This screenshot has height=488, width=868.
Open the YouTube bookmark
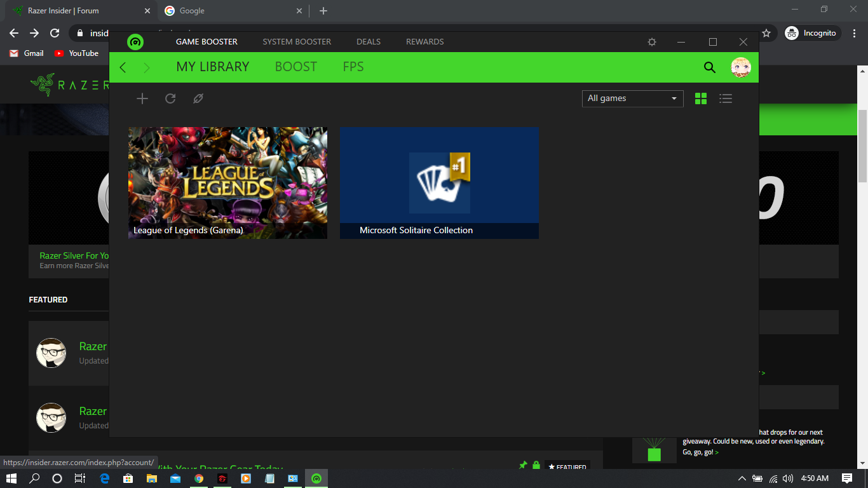(76, 53)
